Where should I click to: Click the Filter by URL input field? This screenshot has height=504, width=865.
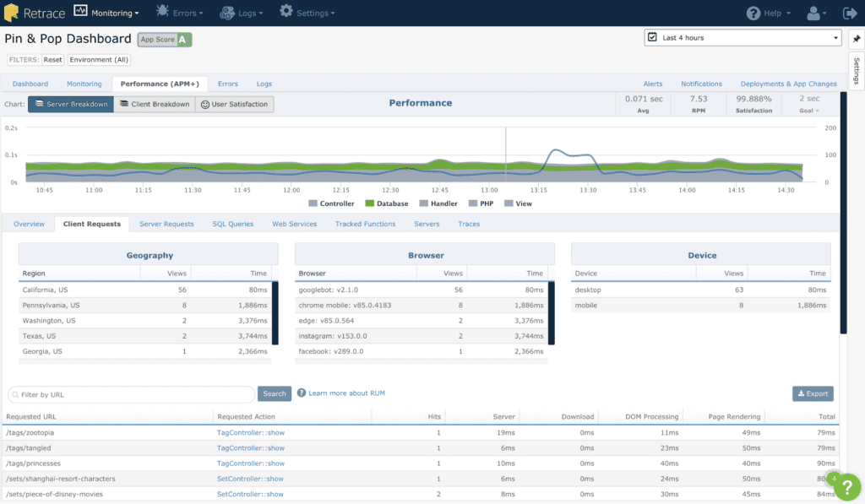pos(131,394)
